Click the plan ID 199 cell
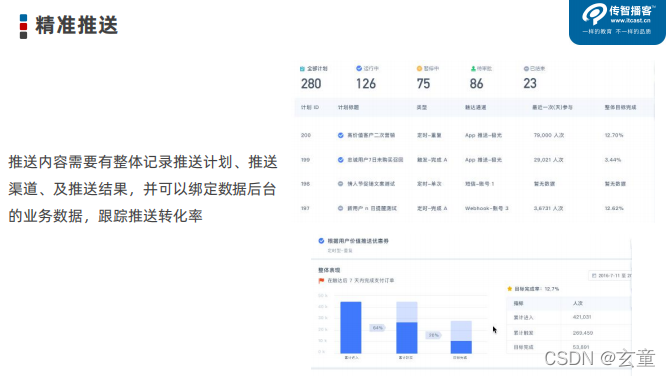 (305, 160)
